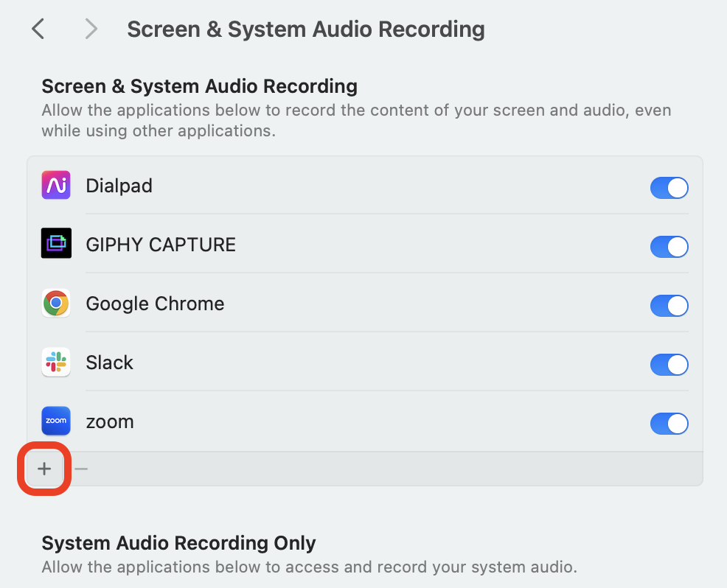The height and width of the screenshot is (588, 727).
Task: Select the zoom row label
Action: (110, 421)
